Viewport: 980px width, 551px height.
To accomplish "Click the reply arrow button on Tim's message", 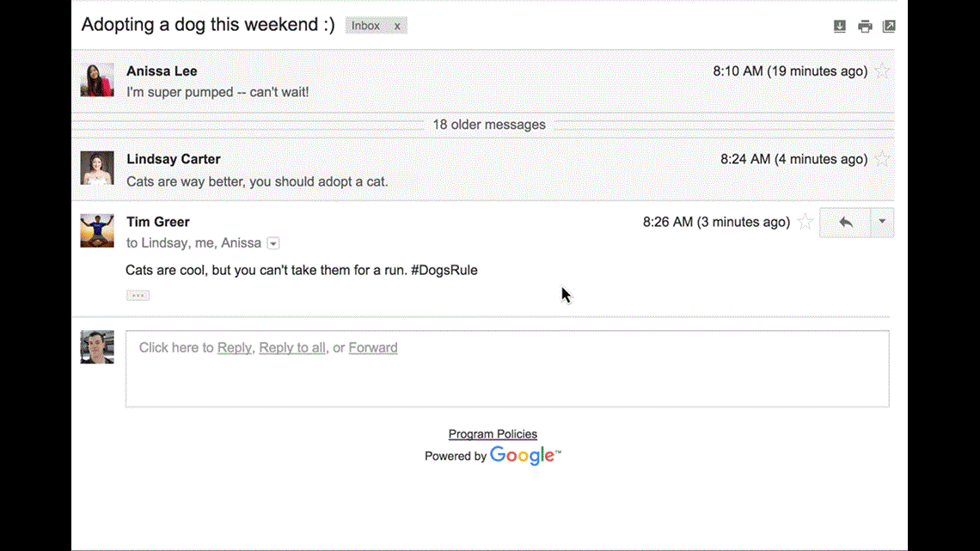I will [x=846, y=223].
